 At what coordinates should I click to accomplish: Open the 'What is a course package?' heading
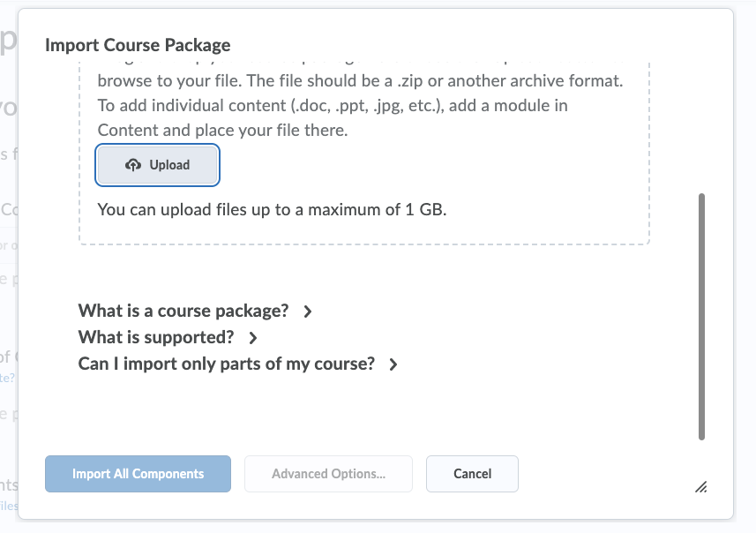coord(183,312)
